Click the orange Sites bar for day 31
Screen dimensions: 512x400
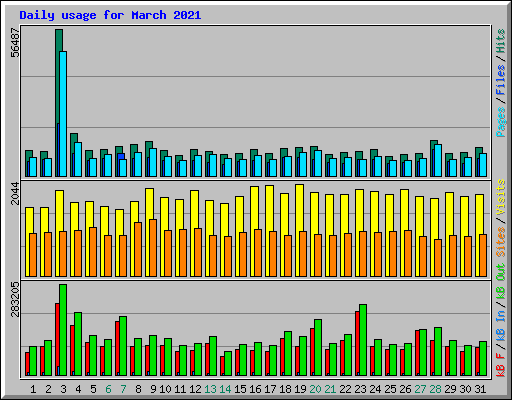483,255
